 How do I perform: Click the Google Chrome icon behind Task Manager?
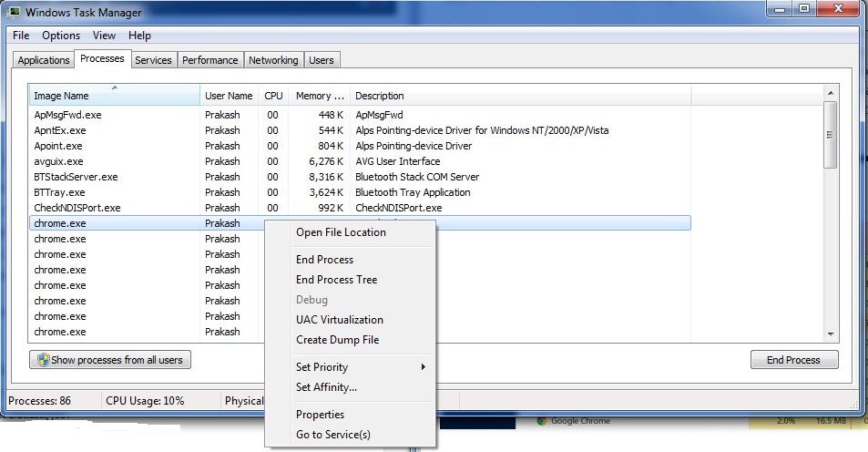pyautogui.click(x=541, y=421)
